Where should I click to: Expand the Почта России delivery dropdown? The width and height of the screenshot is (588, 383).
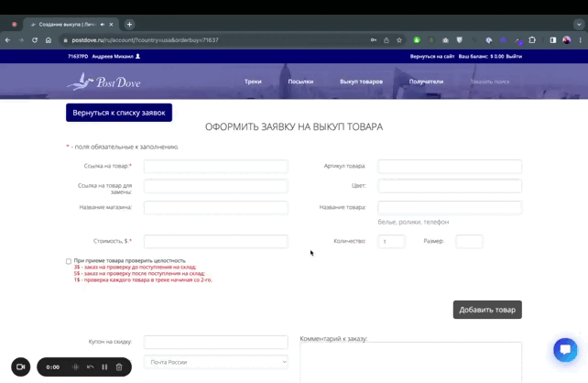point(216,362)
